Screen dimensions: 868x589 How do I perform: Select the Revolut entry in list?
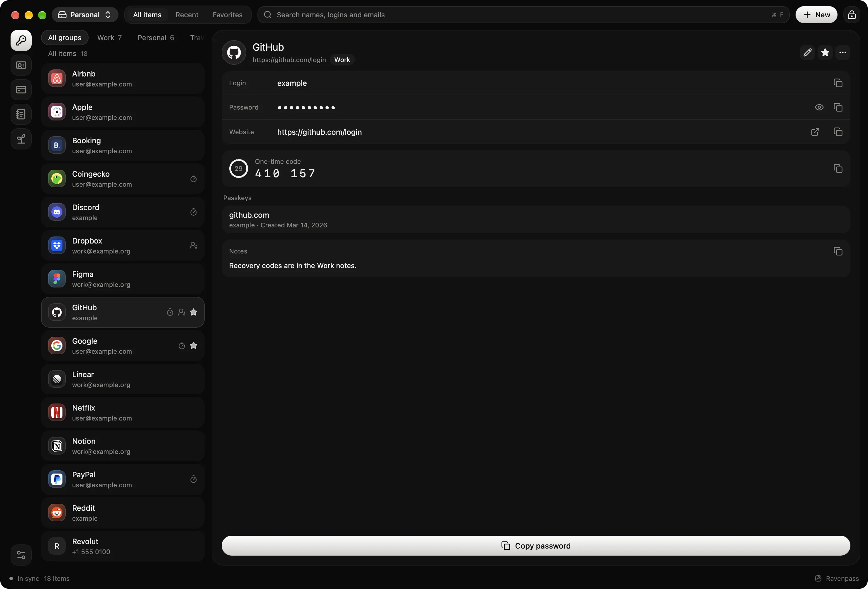(x=123, y=546)
